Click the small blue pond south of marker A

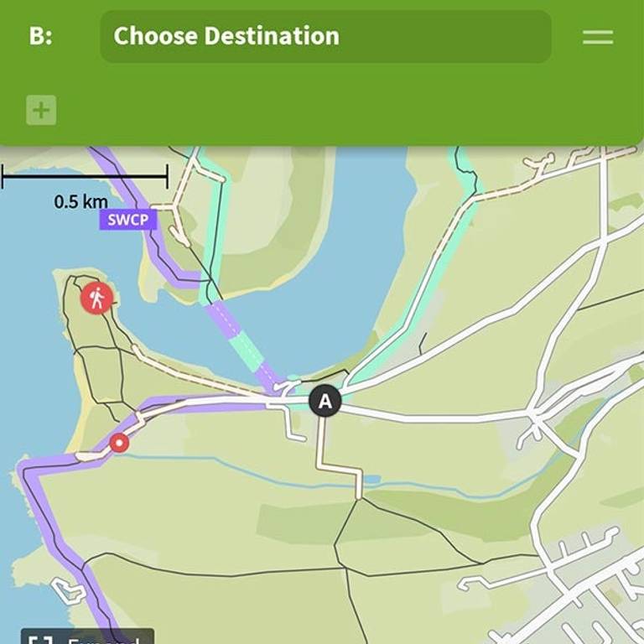pos(371,480)
